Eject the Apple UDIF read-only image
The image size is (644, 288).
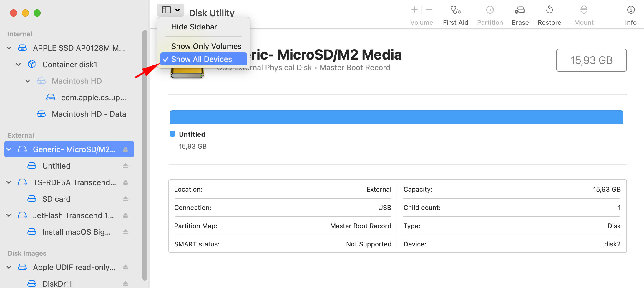click(x=125, y=267)
